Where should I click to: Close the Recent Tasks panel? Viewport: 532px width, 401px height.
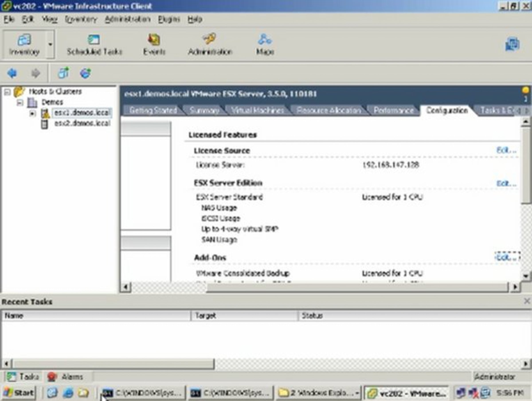[527, 301]
